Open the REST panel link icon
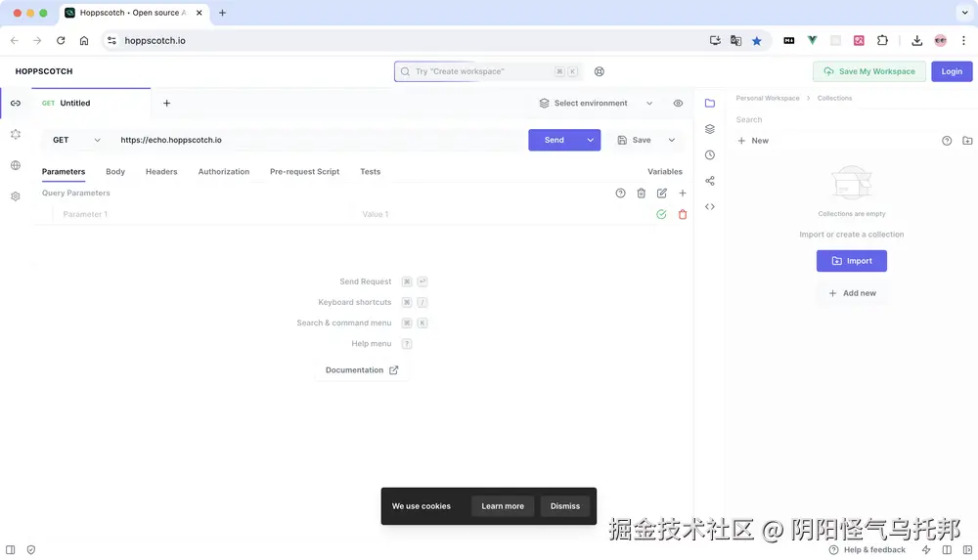Image resolution: width=978 pixels, height=560 pixels. click(16, 103)
